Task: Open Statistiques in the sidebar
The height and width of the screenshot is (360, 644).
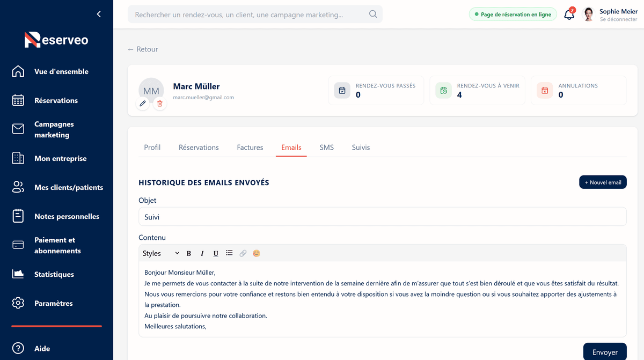Action: (x=54, y=274)
